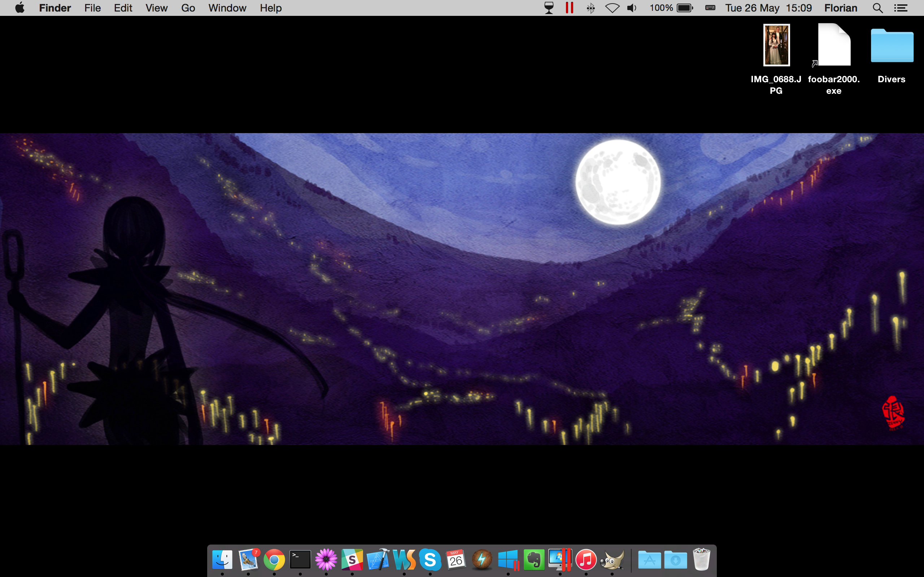The image size is (924, 577).
Task: Open Xcode from the Dock
Action: pyautogui.click(x=378, y=560)
